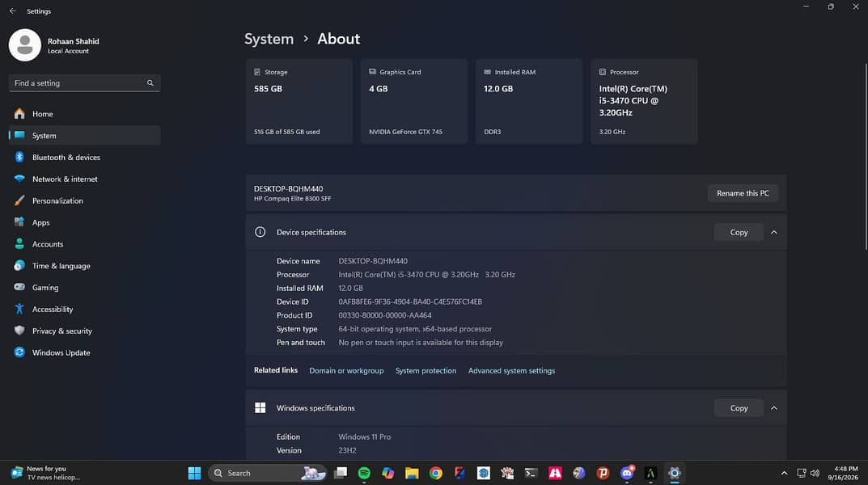The width and height of the screenshot is (868, 485).
Task: Open the Storage 585 GB card
Action: [299, 102]
